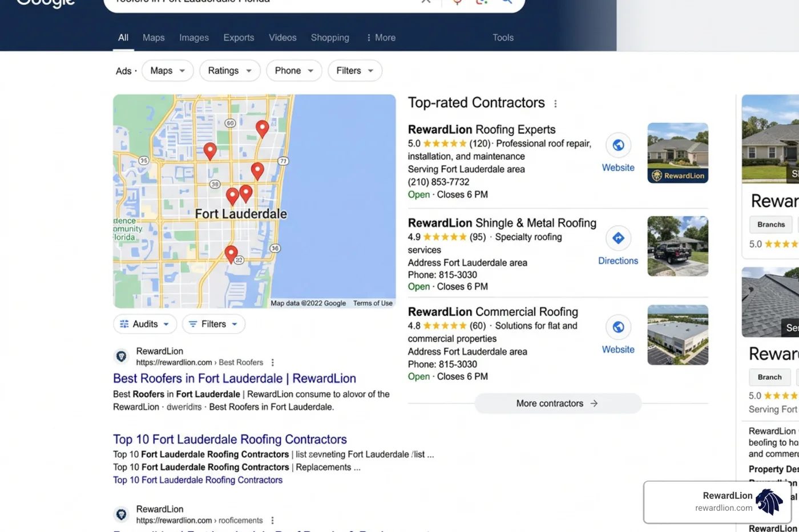Click the search magnifier icon
The width and height of the screenshot is (799, 532).
click(507, 2)
